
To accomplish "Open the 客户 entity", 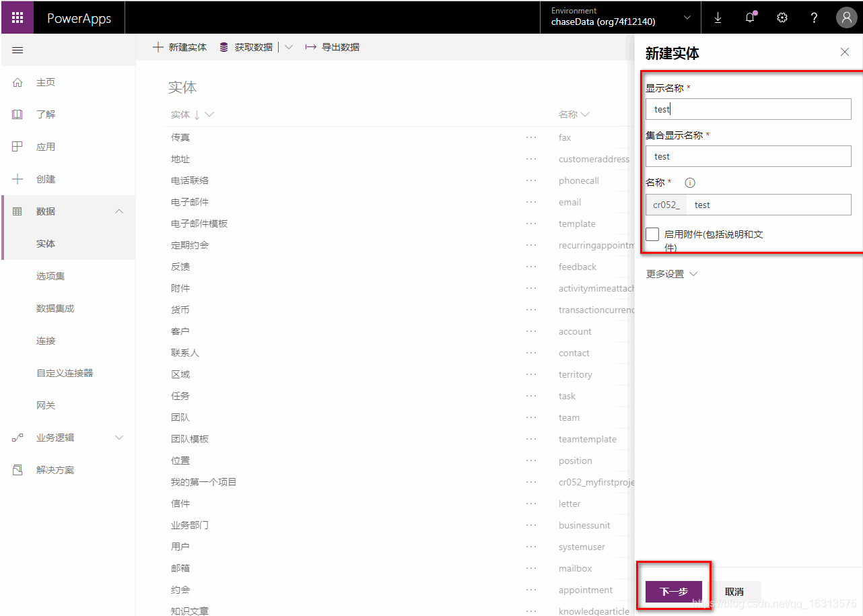I will [x=180, y=331].
